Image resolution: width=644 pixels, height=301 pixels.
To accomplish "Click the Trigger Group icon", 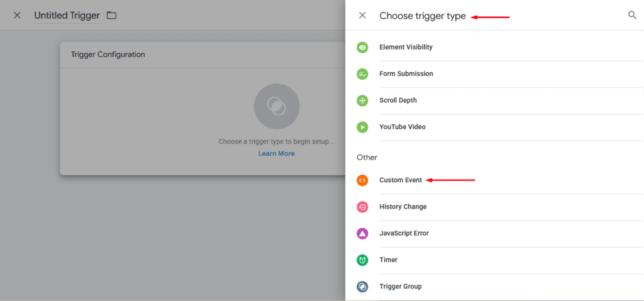I will [x=362, y=287].
